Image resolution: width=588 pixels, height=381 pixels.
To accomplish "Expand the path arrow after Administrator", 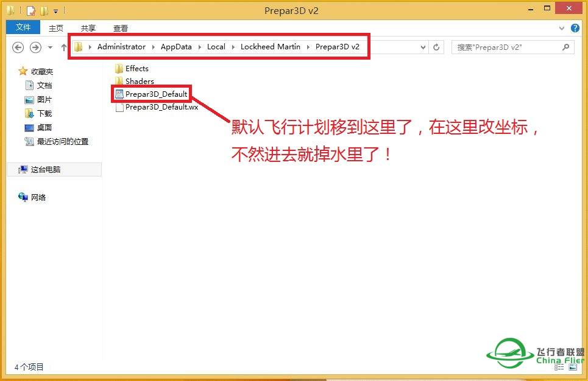I will tap(154, 47).
